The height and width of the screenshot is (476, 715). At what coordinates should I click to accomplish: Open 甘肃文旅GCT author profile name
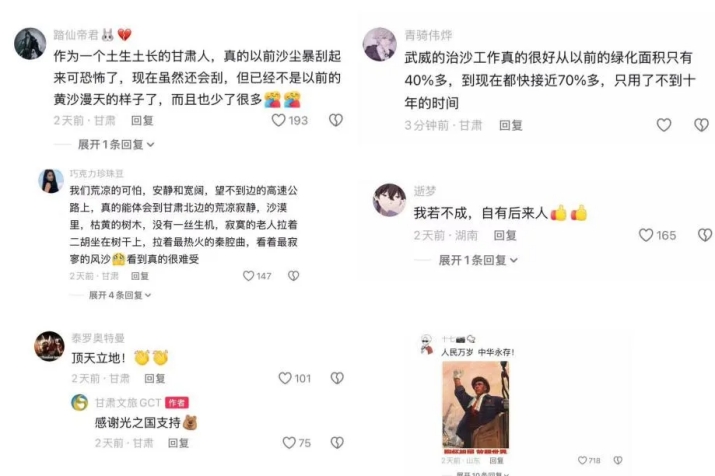coord(128,403)
